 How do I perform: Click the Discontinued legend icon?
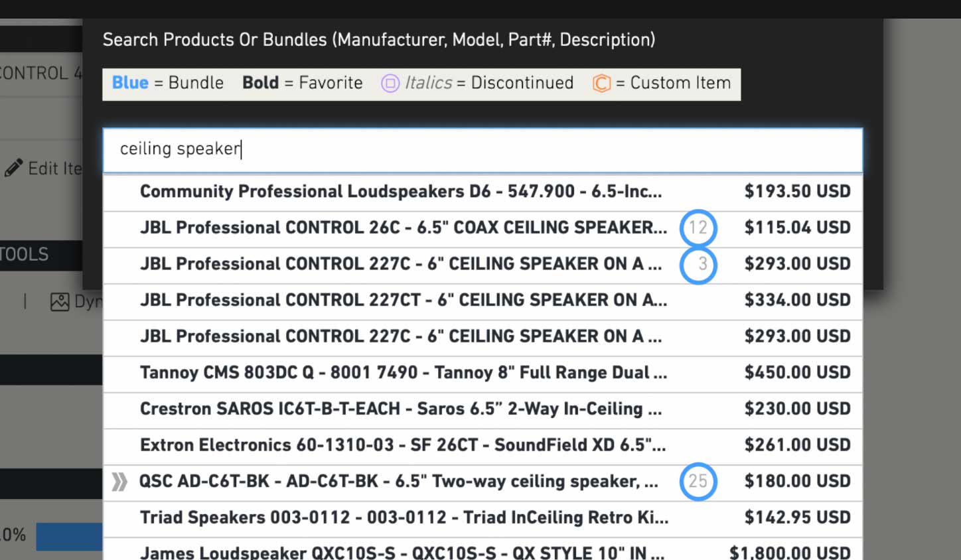(390, 84)
